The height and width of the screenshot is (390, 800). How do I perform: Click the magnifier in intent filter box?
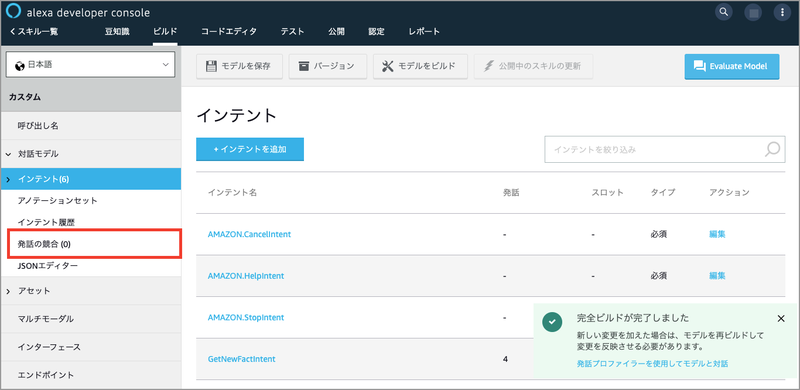pyautogui.click(x=772, y=149)
